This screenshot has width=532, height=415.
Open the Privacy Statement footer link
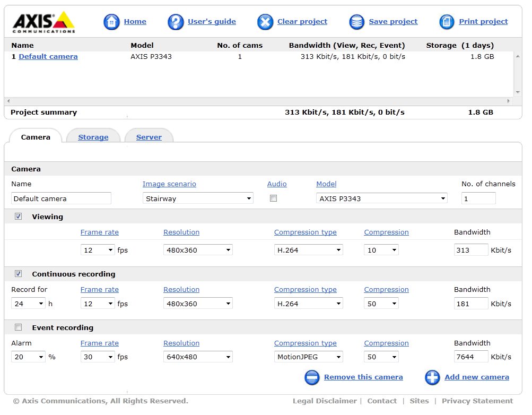click(x=477, y=401)
